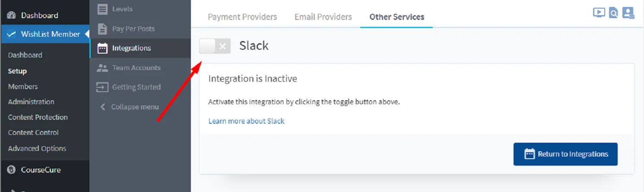Click the CourseCure icon
Screen dimensions: 644x192
(x=12, y=170)
